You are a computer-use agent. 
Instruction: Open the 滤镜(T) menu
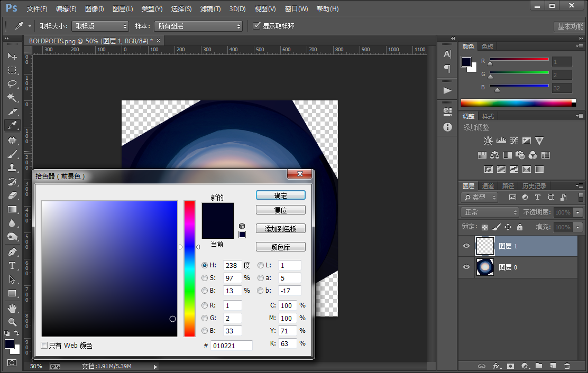pyautogui.click(x=210, y=8)
